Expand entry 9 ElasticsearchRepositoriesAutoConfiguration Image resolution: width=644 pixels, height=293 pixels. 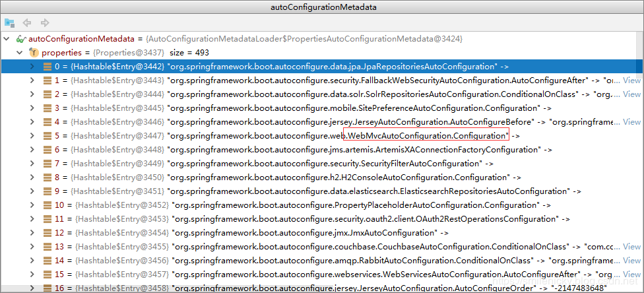[32, 191]
